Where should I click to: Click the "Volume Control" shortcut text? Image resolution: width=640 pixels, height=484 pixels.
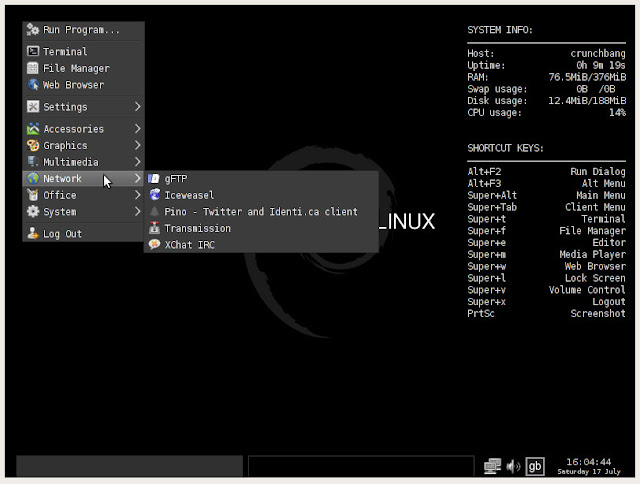point(587,290)
